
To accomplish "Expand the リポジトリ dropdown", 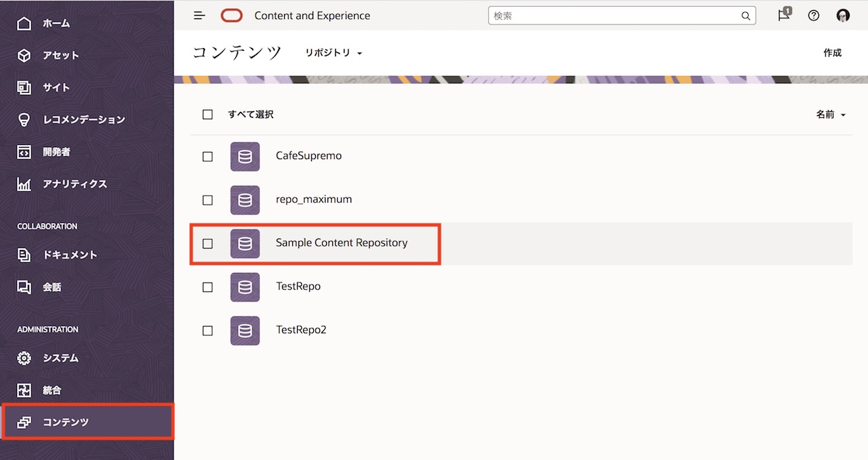I will (x=334, y=53).
